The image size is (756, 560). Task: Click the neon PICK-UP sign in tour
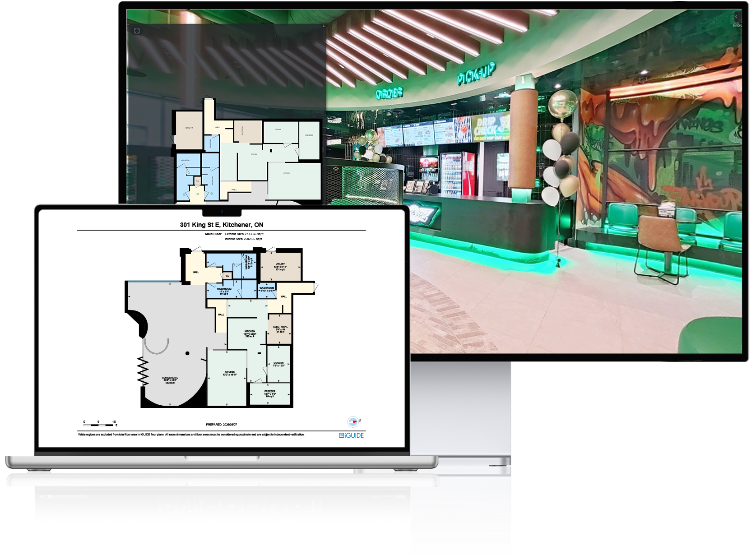(x=476, y=74)
